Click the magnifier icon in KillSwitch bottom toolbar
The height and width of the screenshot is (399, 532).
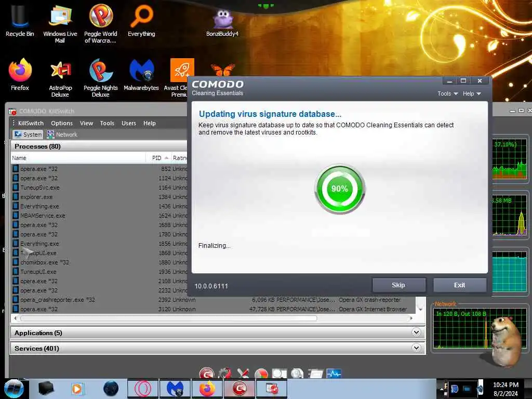[x=297, y=374]
